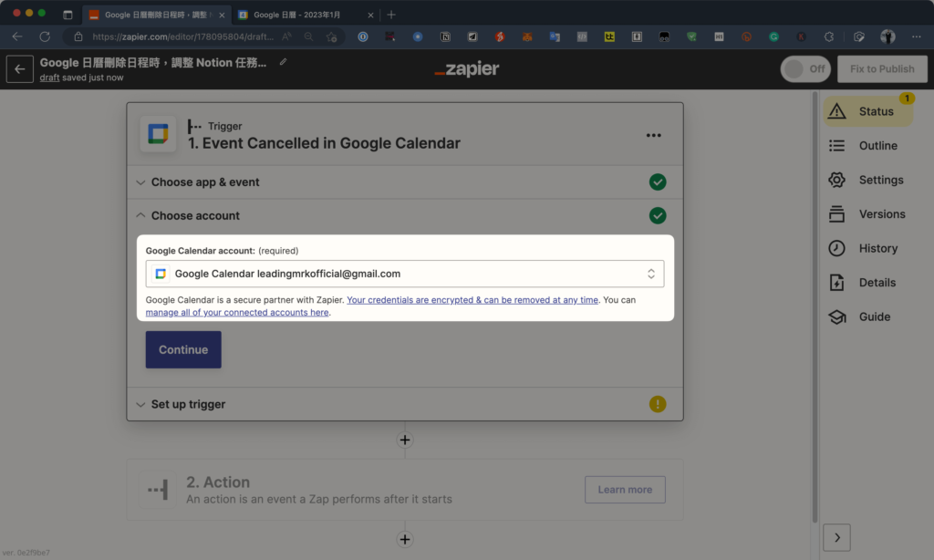
Task: Add a step with the plus below the Action
Action: [405, 540]
